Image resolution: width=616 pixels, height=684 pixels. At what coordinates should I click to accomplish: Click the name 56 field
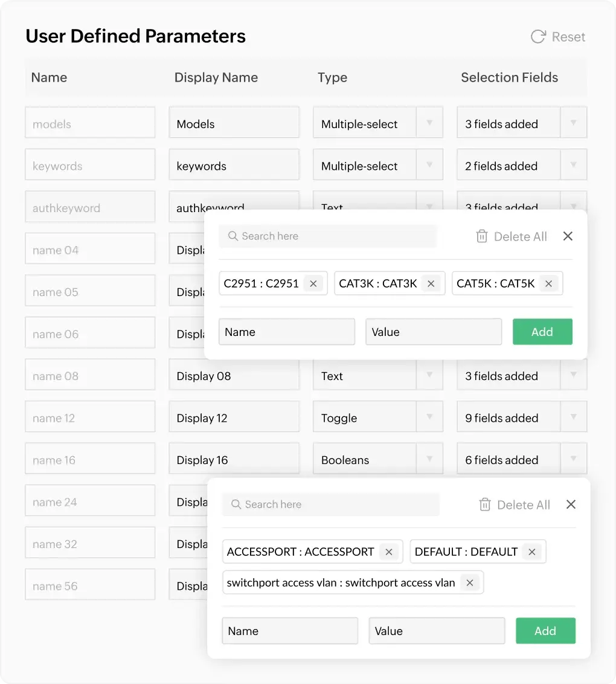pyautogui.click(x=90, y=584)
